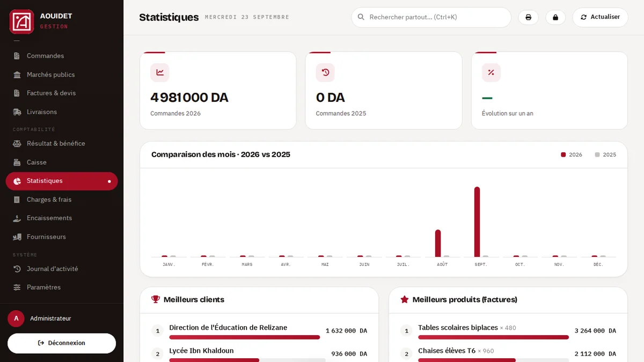Screen dimensions: 644x362
Task: Open Charges & frais section
Action: (x=62, y=200)
